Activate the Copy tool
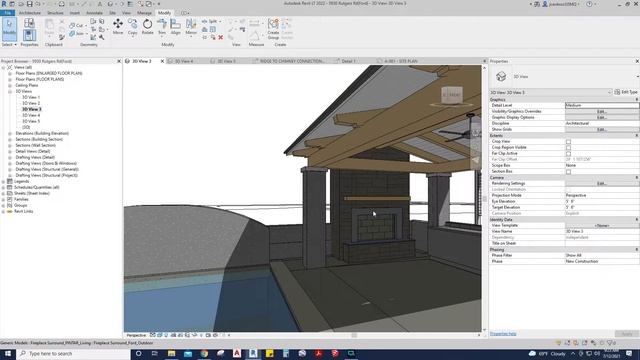This screenshot has width=640, height=360. tap(133, 26)
